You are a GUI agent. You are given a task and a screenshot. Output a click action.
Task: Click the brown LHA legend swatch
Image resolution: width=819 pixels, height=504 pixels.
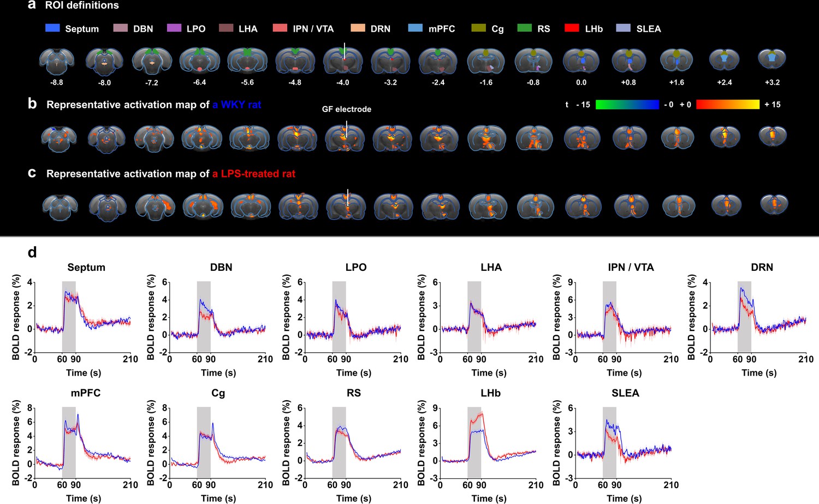pos(226,28)
